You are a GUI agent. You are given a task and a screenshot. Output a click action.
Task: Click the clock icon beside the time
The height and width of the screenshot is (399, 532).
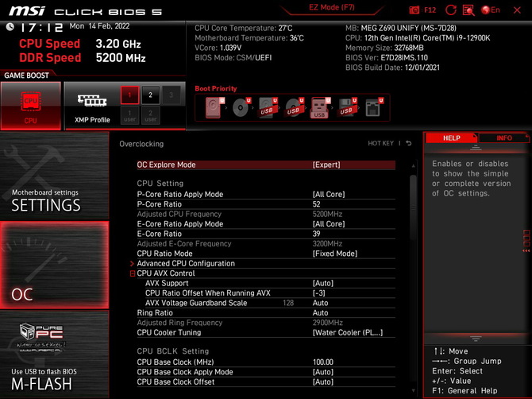[x=10, y=26]
